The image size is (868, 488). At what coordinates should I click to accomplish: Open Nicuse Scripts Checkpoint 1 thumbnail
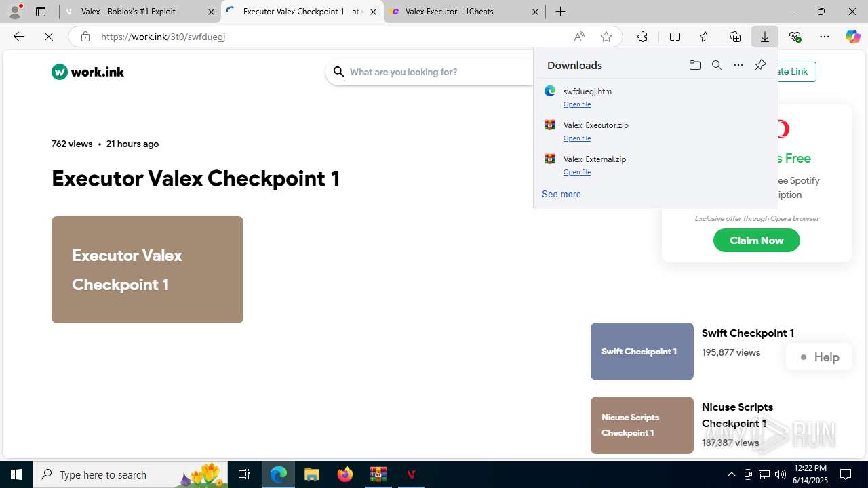pyautogui.click(x=642, y=425)
